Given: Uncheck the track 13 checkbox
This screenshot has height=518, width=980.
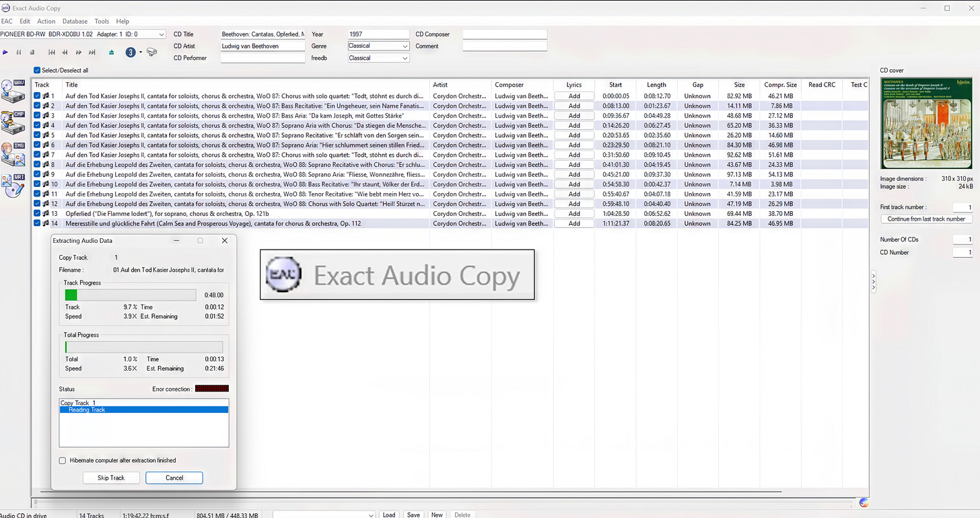Looking at the screenshot, I should pyautogui.click(x=38, y=213).
